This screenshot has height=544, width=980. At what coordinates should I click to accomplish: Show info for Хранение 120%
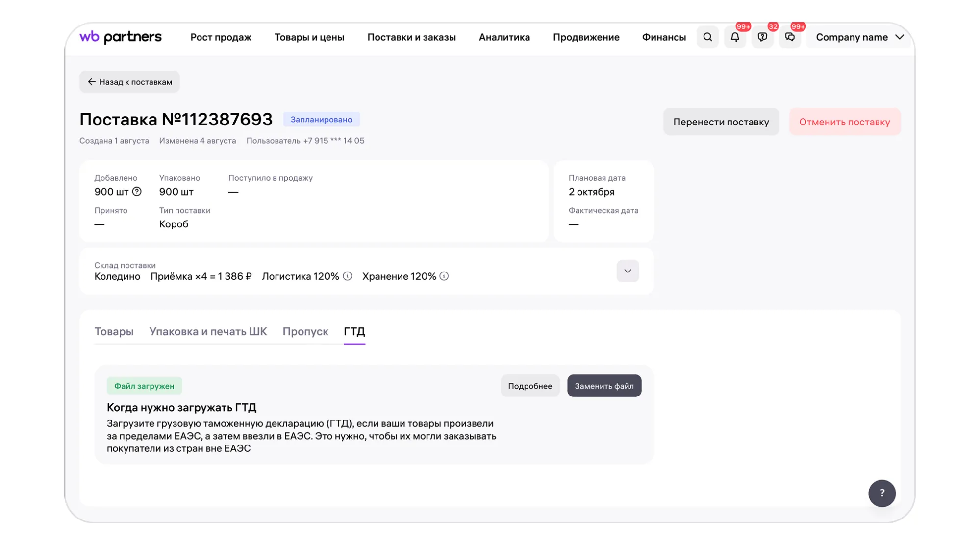[x=444, y=276]
